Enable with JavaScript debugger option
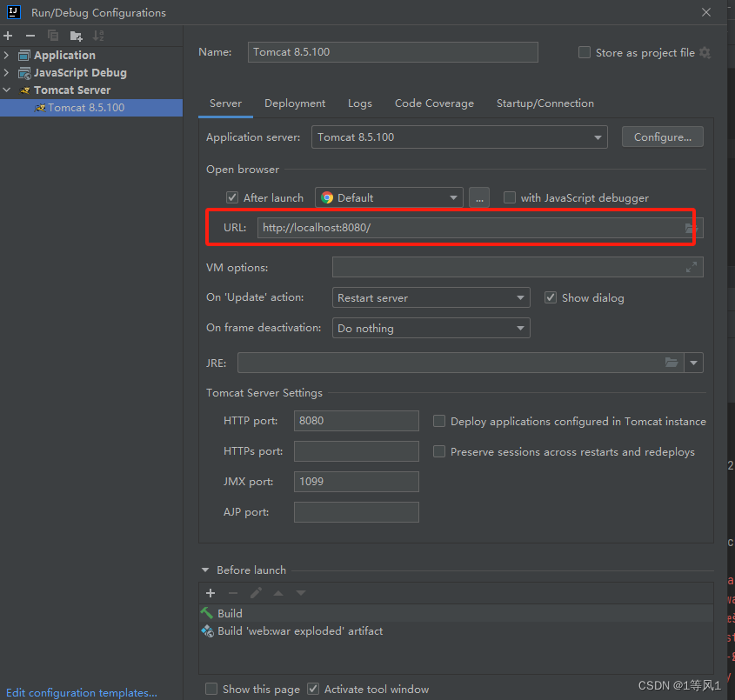This screenshot has width=735, height=700. pyautogui.click(x=509, y=197)
